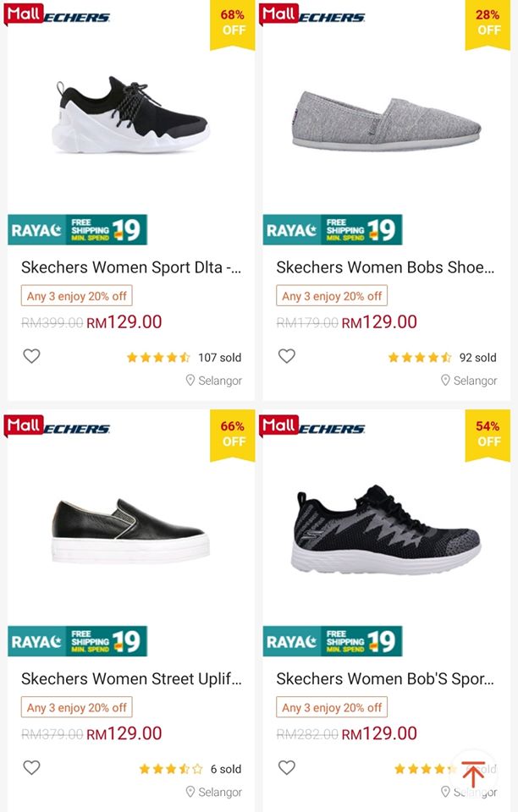Tap the 68% OFF discount badge
The image size is (518, 812).
pos(233,23)
